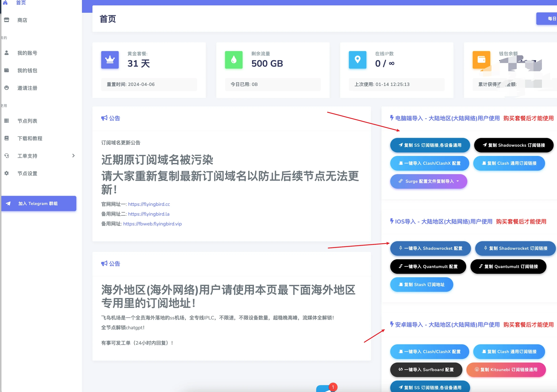Screen dimensions: 557x392
Task: Click 一键导入 Shadowrocket 配置 button
Action: coord(430,249)
